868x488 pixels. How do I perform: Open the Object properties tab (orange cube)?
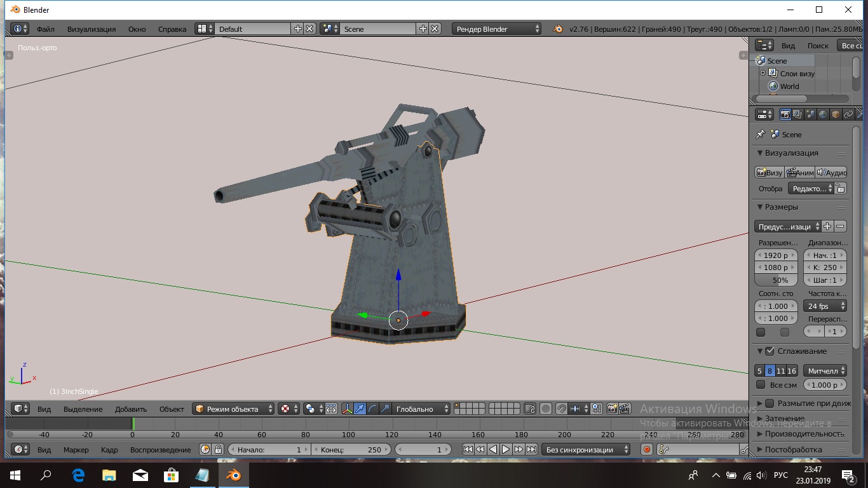(836, 114)
